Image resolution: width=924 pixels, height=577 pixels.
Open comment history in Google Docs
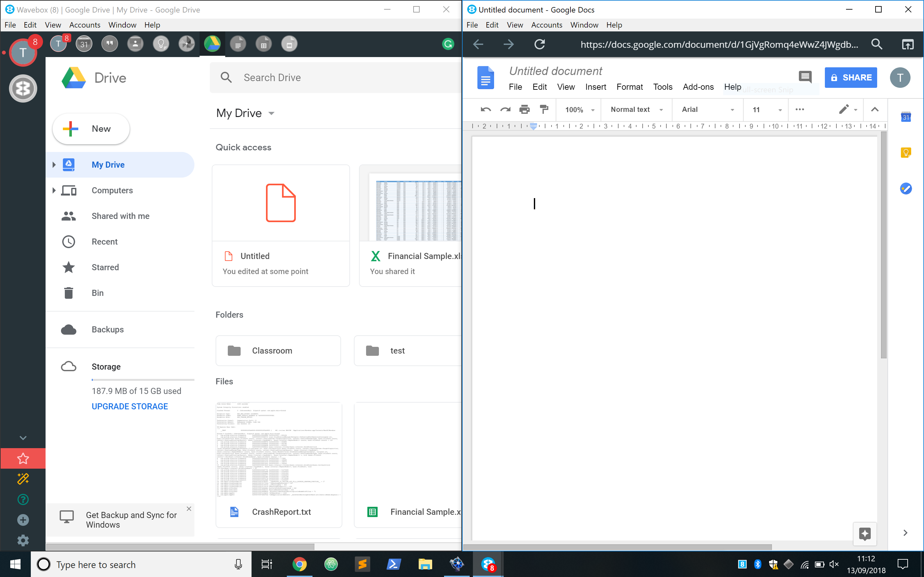coord(806,78)
